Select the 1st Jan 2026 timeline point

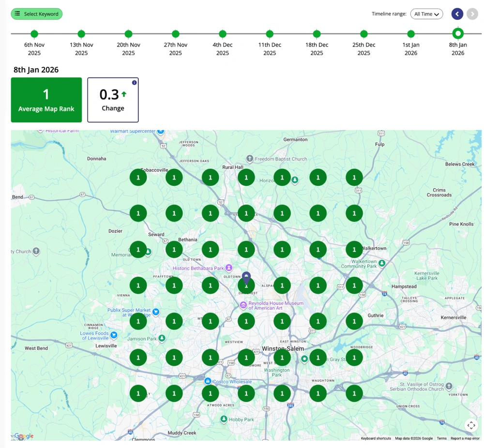pyautogui.click(x=411, y=34)
